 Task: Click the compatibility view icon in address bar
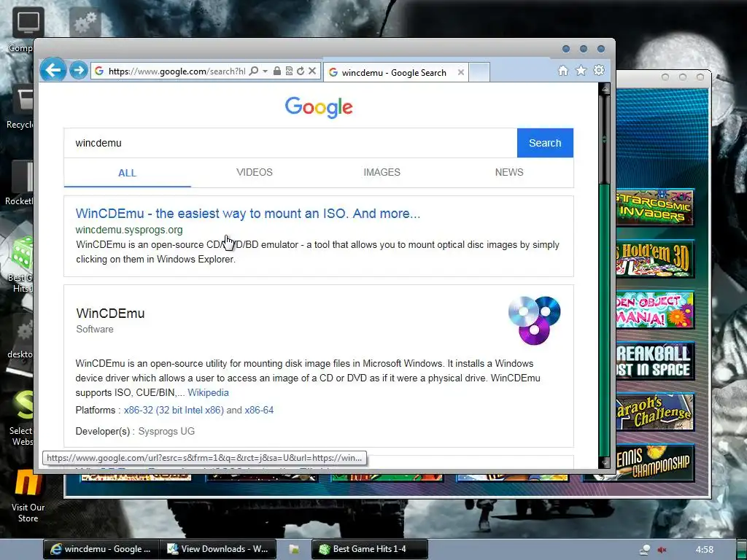click(289, 71)
